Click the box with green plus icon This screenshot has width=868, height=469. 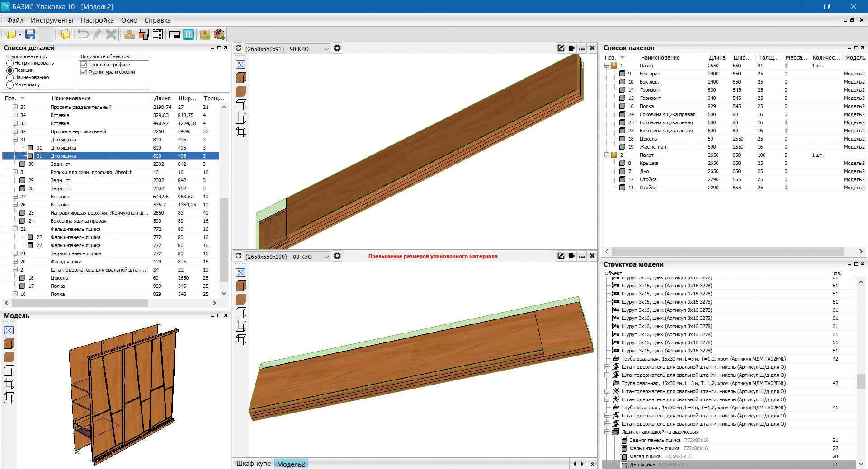219,34
